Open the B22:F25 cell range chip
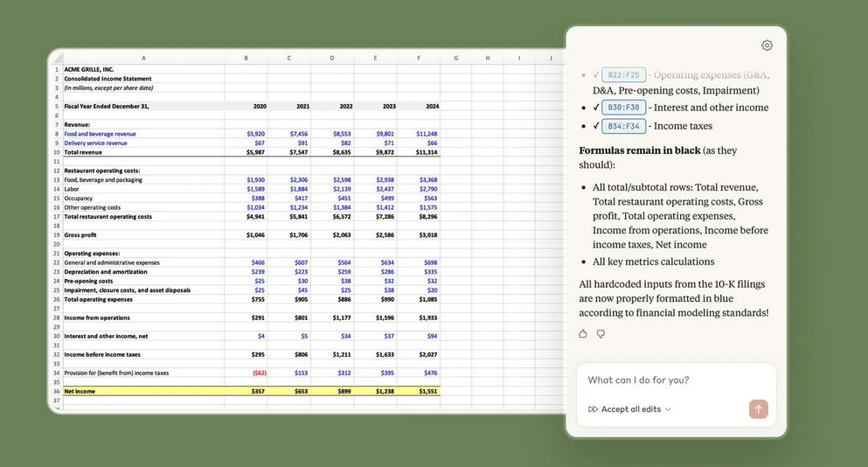 [623, 75]
